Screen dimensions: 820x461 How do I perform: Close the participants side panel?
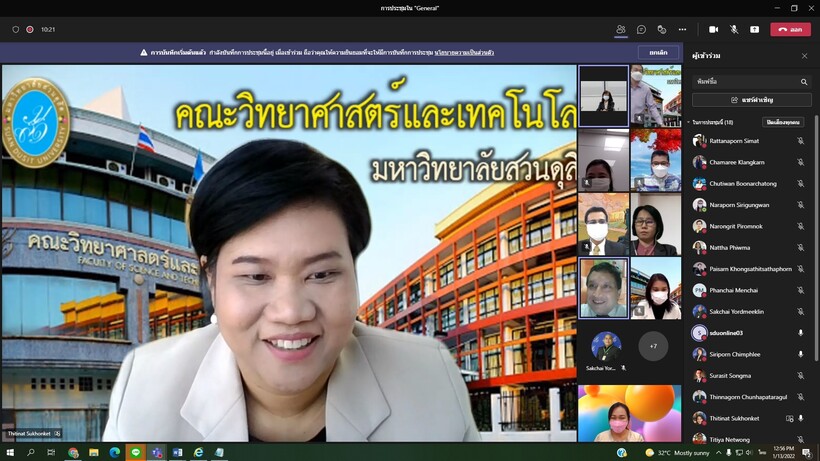(804, 56)
